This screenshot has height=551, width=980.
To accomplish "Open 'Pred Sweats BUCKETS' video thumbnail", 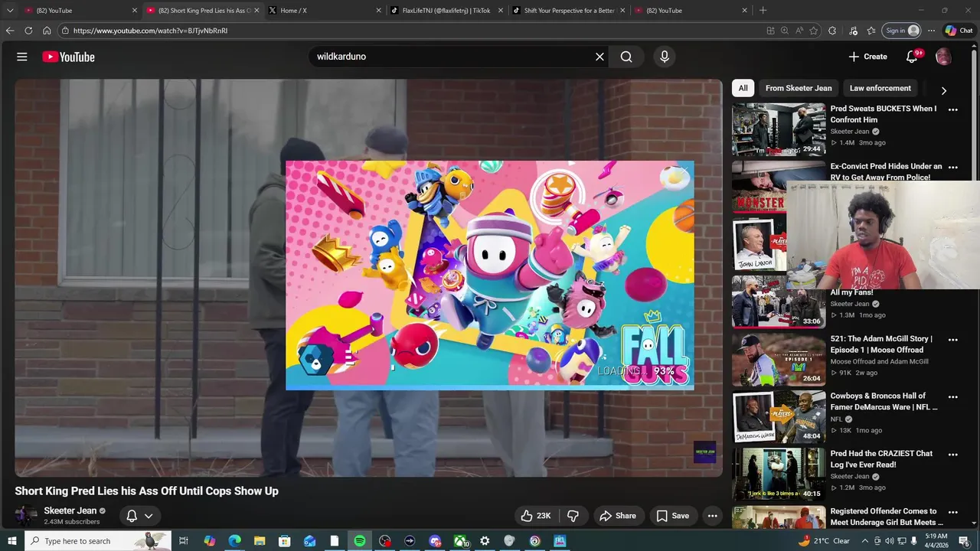I will [x=779, y=129].
